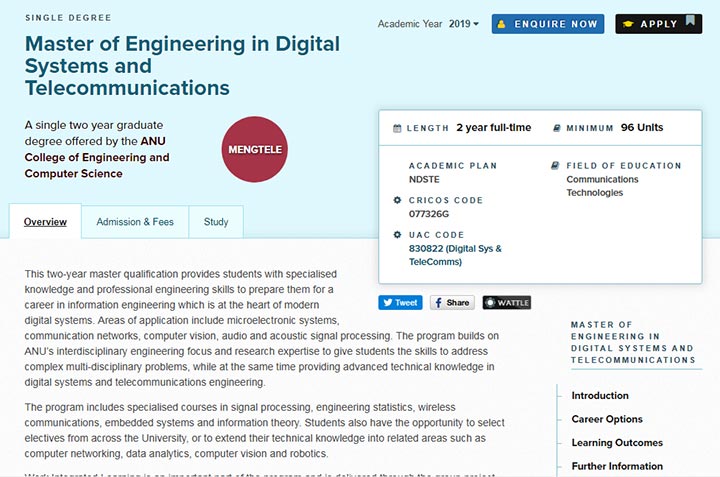Click the gear icon beside UAC Code
Viewport: 720px width, 477px height.
[x=397, y=235]
